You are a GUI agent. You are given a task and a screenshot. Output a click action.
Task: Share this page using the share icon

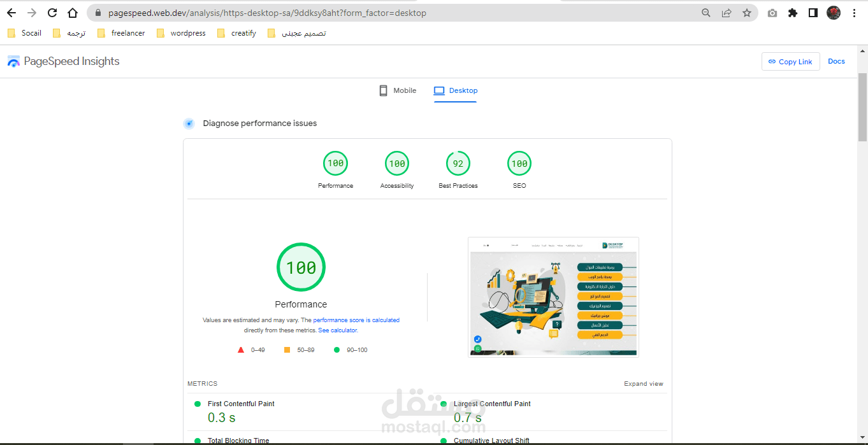pyautogui.click(x=727, y=13)
